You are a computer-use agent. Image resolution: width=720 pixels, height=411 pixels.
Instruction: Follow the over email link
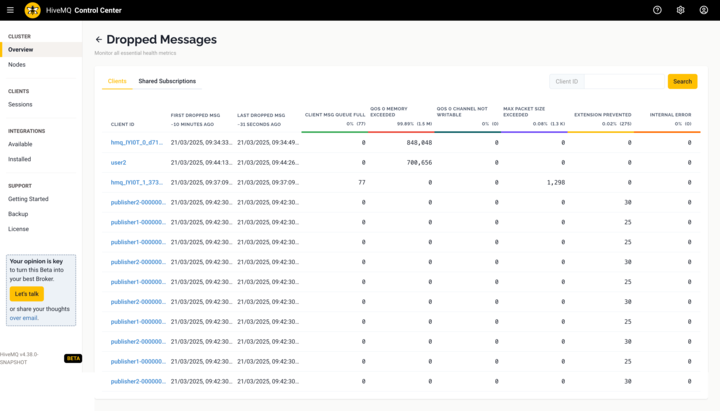pos(24,318)
